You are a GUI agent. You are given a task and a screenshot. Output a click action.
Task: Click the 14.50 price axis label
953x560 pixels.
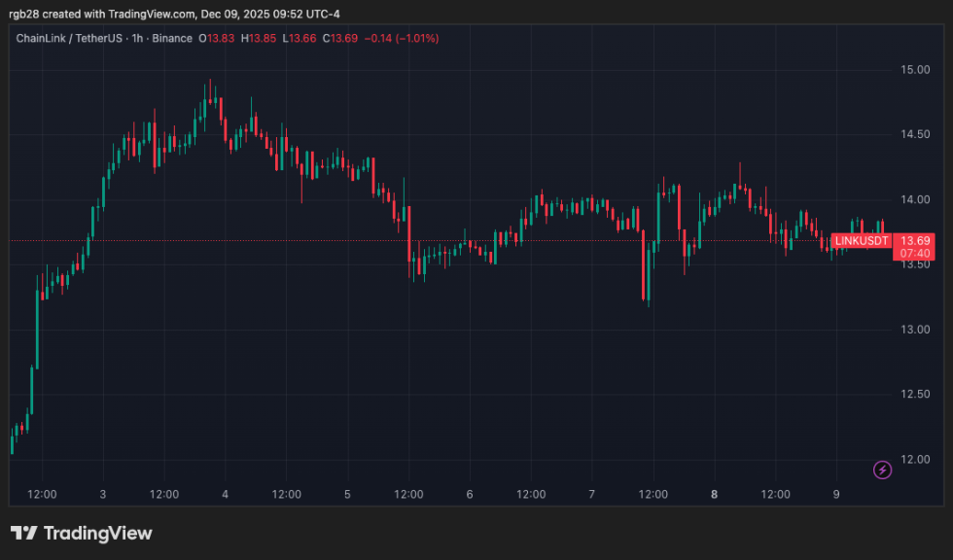pos(915,134)
